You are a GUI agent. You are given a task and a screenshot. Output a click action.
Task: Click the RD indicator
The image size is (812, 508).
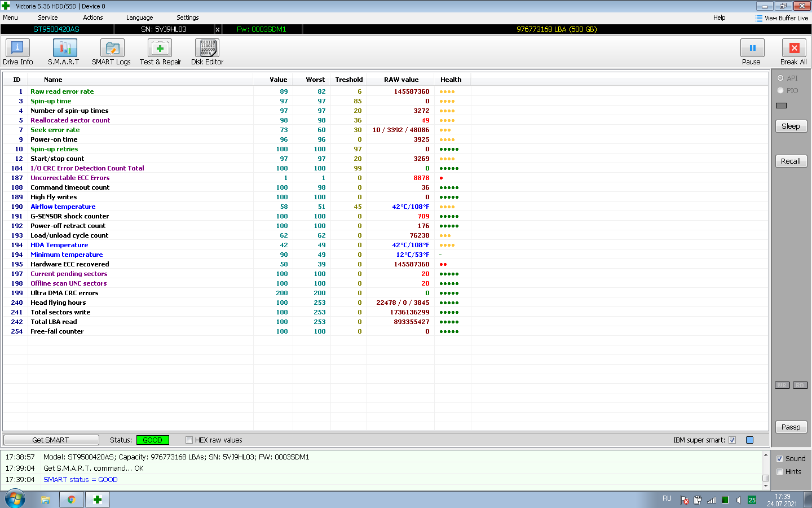coord(800,386)
